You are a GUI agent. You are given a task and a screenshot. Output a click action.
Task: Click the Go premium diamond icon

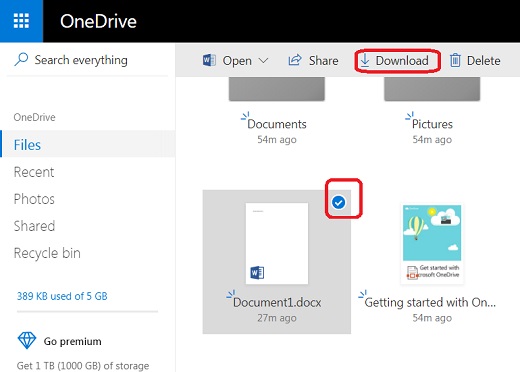(27, 341)
